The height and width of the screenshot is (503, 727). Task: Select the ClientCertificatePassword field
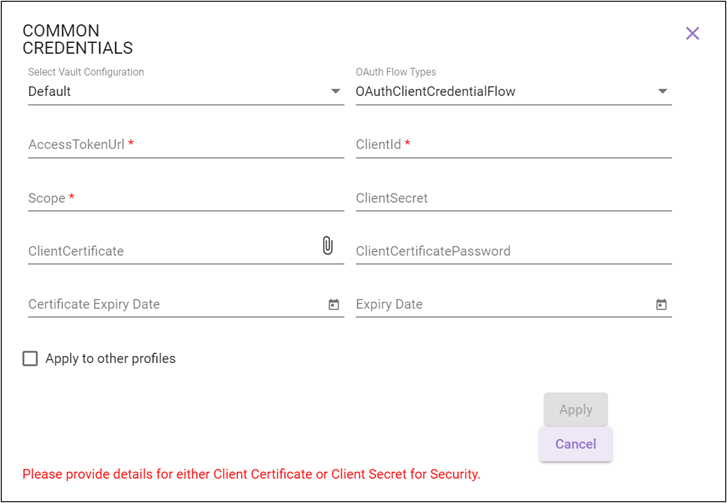click(x=514, y=251)
